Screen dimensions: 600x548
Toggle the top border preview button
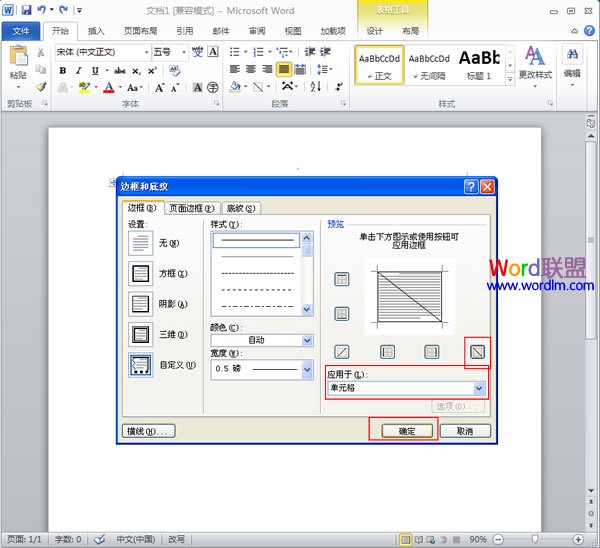tap(342, 279)
